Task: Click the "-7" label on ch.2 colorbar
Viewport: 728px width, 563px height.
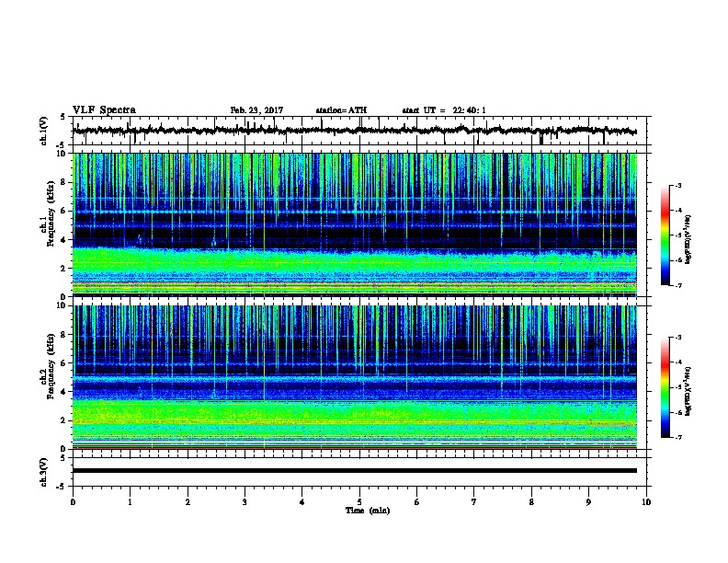Action: [678, 438]
